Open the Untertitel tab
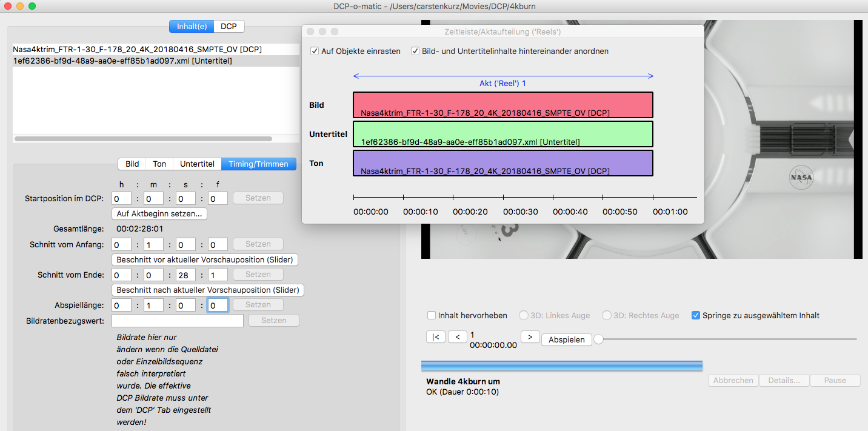 point(197,164)
